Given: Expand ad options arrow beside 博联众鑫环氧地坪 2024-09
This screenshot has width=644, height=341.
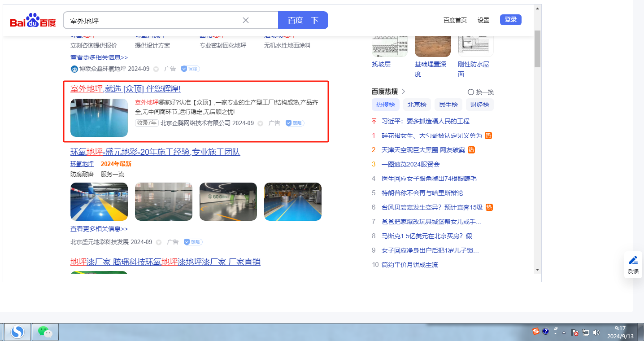Looking at the screenshot, I should click(x=156, y=69).
